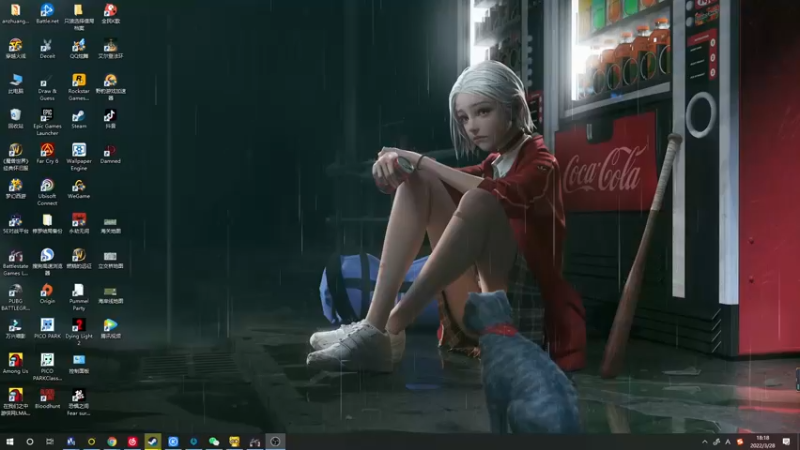Select the Fear Surrounds game shortcut
The width and height of the screenshot is (800, 450).
[79, 403]
